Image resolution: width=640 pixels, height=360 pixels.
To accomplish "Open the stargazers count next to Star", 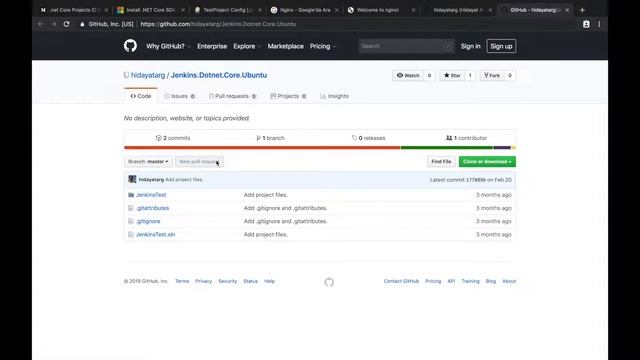I will (x=470, y=76).
